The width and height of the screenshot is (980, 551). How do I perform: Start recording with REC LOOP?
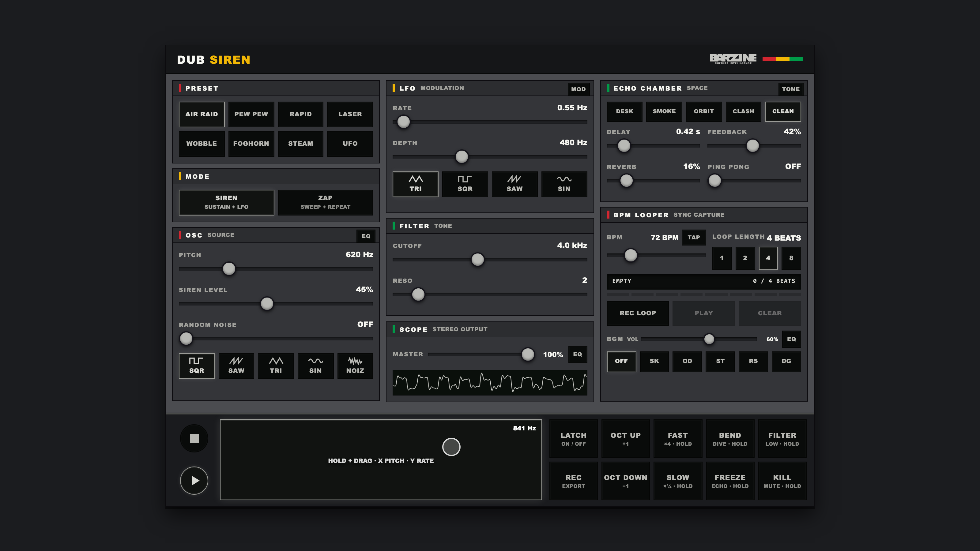tap(638, 313)
